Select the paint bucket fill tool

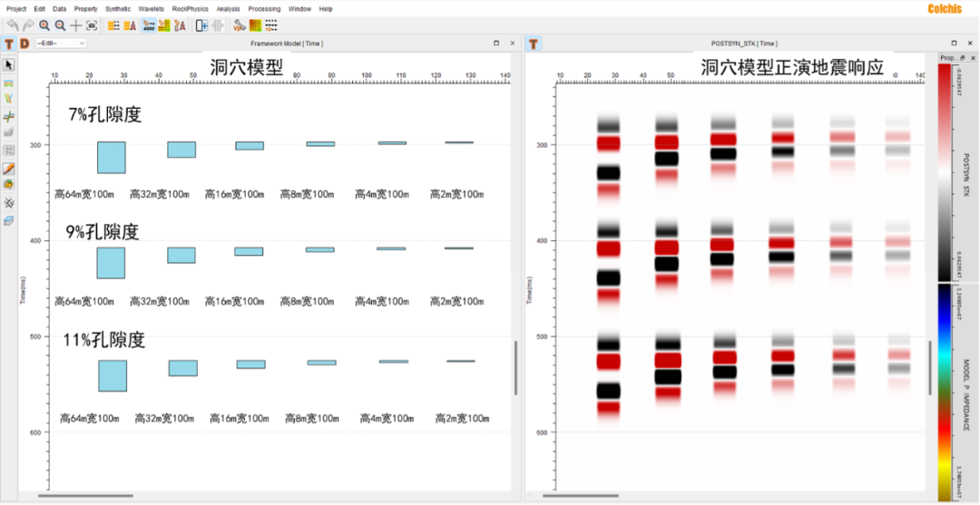[x=9, y=185]
